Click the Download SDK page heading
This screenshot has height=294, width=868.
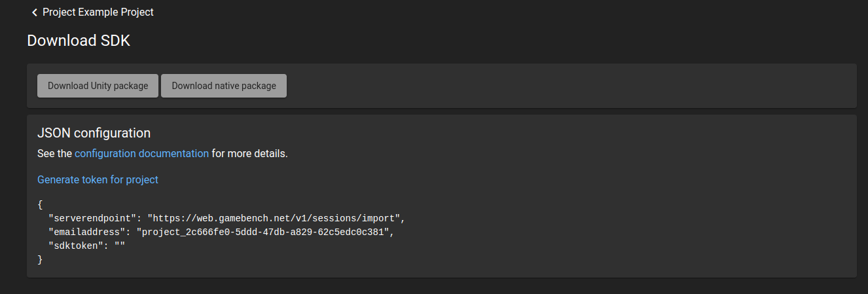79,41
